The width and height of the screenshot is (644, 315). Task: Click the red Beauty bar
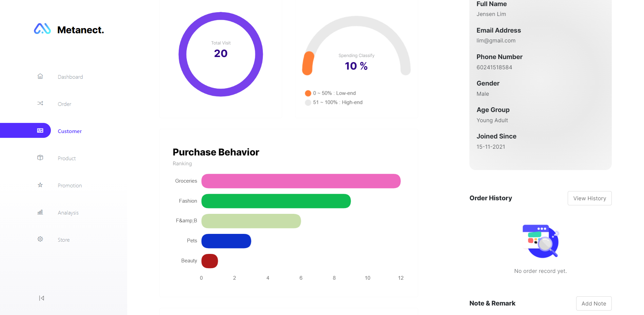210,261
